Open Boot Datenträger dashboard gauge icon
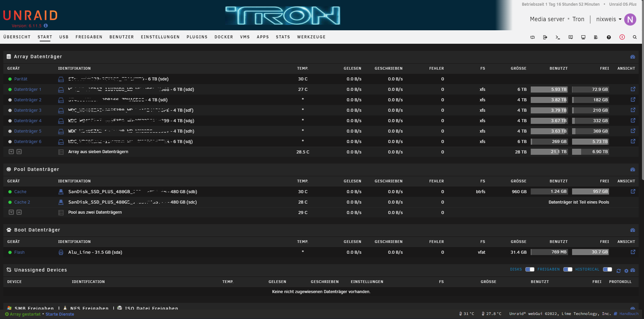The height and width of the screenshot is (319, 644). [633, 230]
